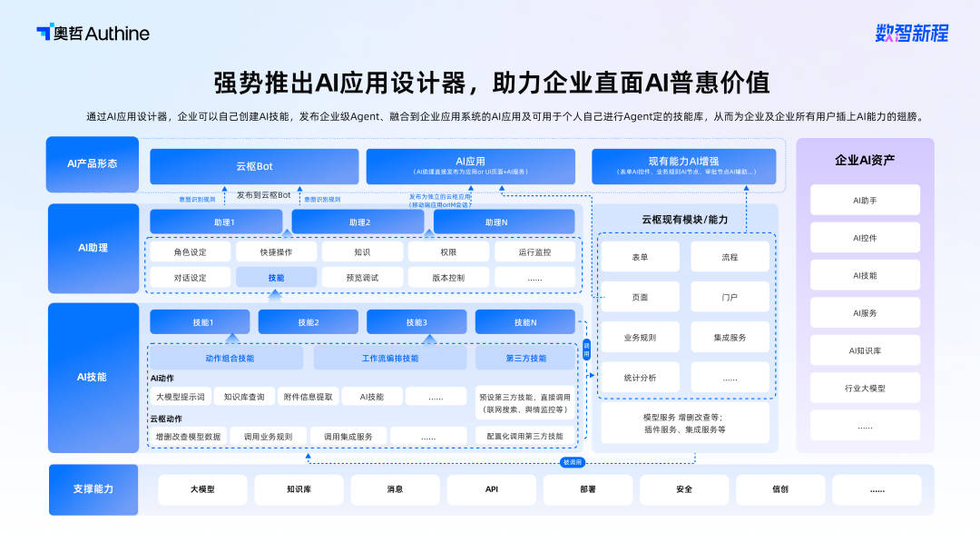Select the 技能3 block
980x552 pixels.
pyautogui.click(x=416, y=322)
